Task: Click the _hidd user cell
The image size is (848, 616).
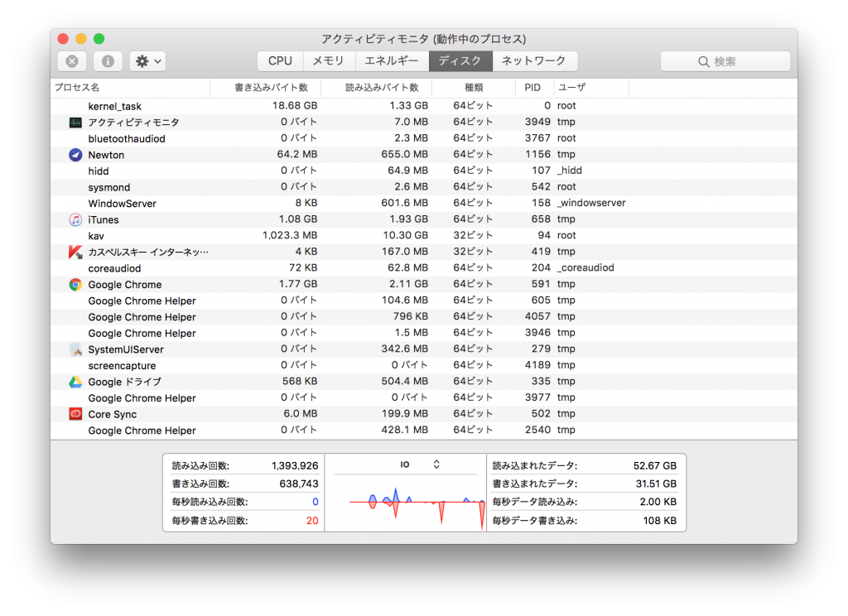Action: pyautogui.click(x=570, y=171)
